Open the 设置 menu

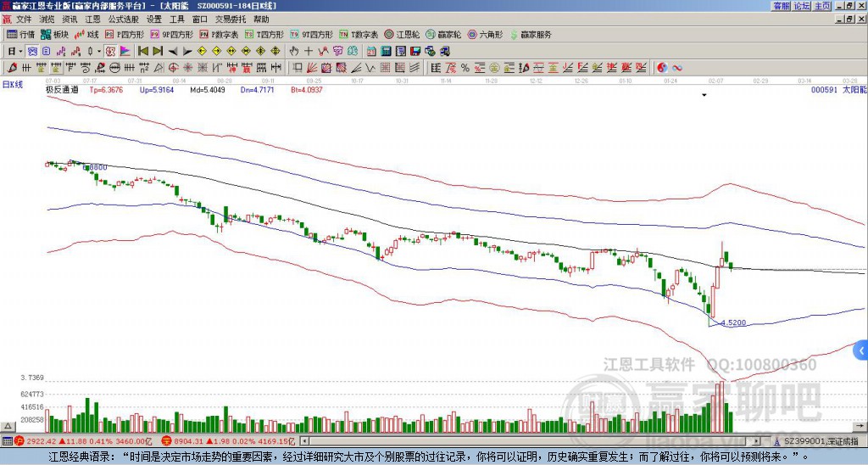[x=154, y=20]
